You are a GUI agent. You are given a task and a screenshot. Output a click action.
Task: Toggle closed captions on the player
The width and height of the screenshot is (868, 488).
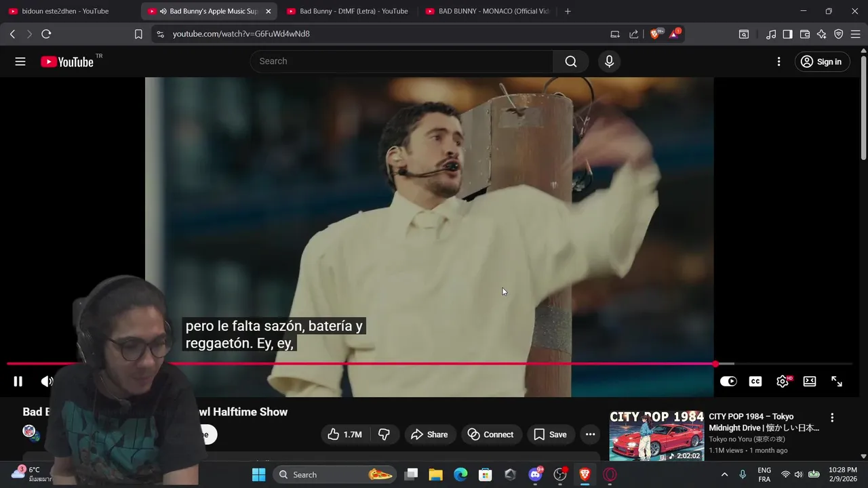click(x=755, y=382)
